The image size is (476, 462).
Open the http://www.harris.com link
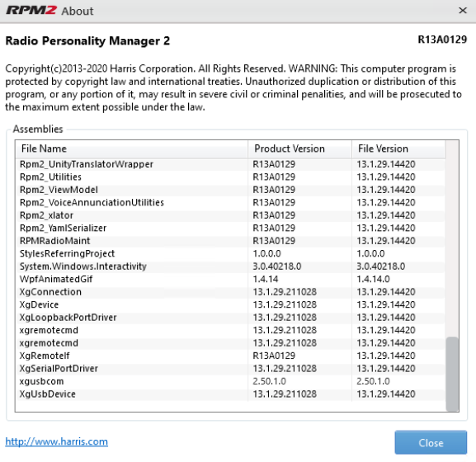tap(56, 441)
